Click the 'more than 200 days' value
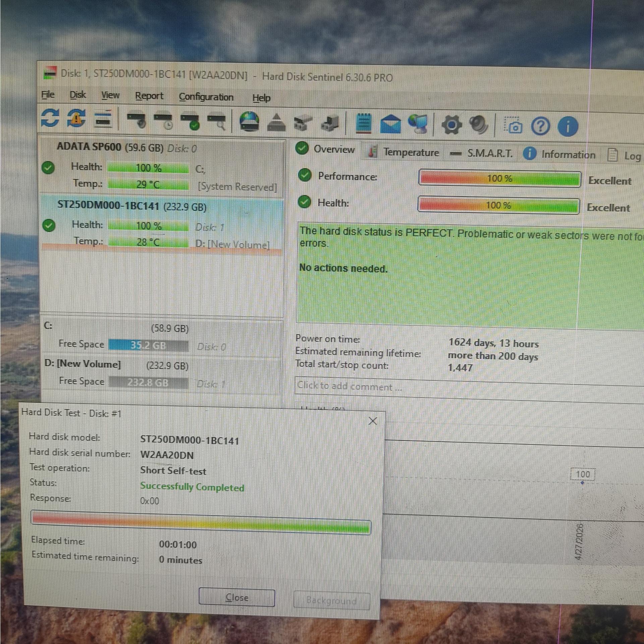The image size is (644, 644). click(493, 356)
